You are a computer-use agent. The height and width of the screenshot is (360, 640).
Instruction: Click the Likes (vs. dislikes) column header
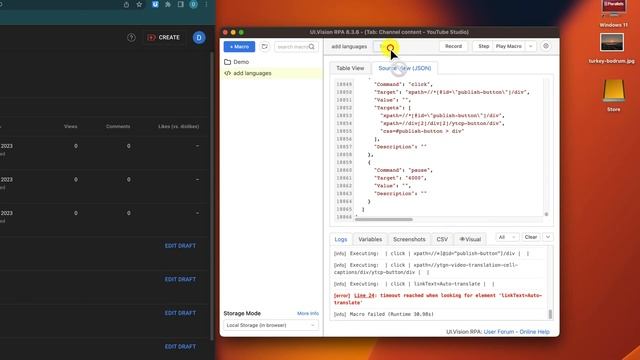pos(179,127)
